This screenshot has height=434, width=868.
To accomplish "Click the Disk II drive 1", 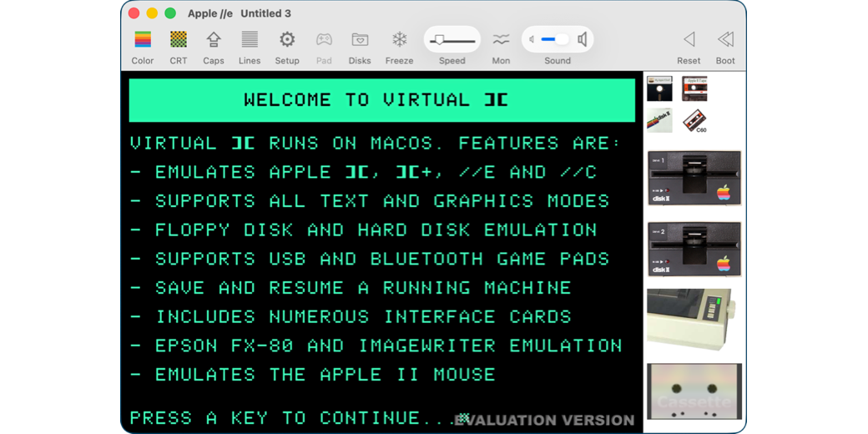I will [x=694, y=179].
